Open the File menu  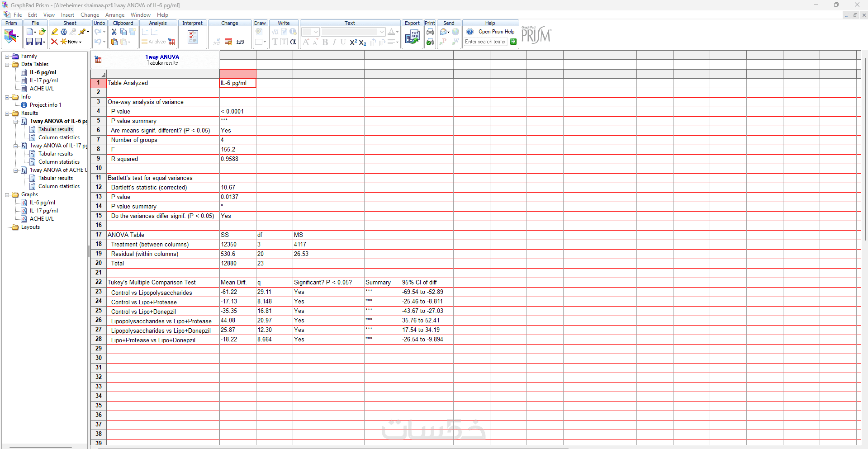[18, 15]
